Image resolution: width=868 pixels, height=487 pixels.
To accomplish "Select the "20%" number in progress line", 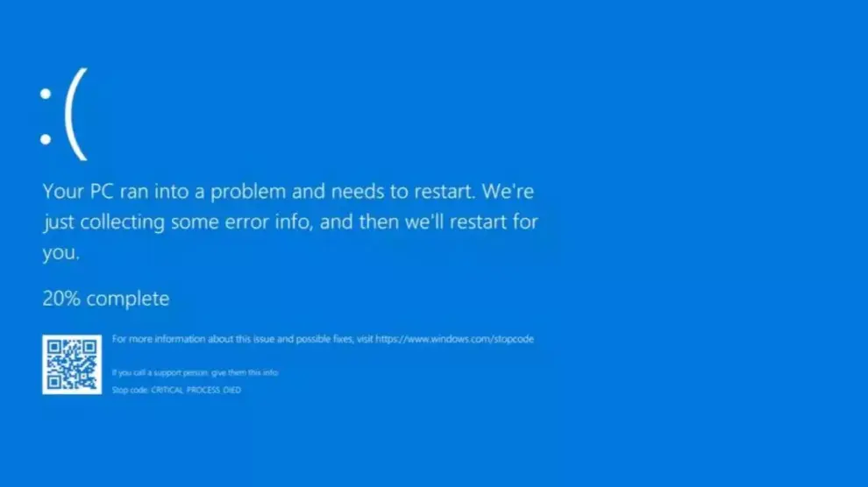I will (61, 299).
